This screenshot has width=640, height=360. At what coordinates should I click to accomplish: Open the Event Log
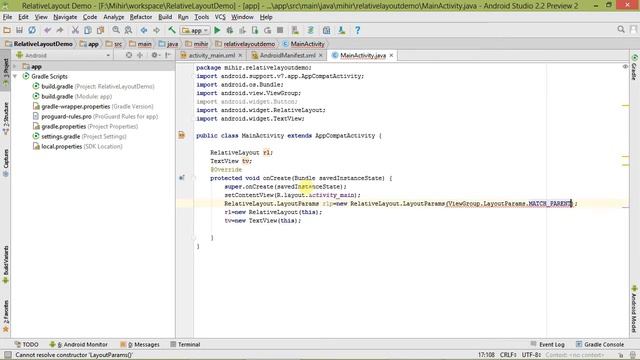coord(547,344)
